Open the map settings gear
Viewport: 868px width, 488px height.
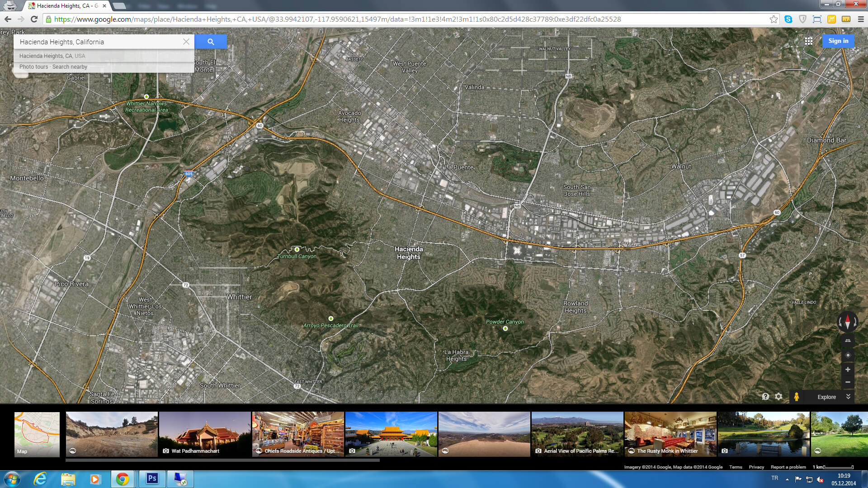[x=778, y=397]
